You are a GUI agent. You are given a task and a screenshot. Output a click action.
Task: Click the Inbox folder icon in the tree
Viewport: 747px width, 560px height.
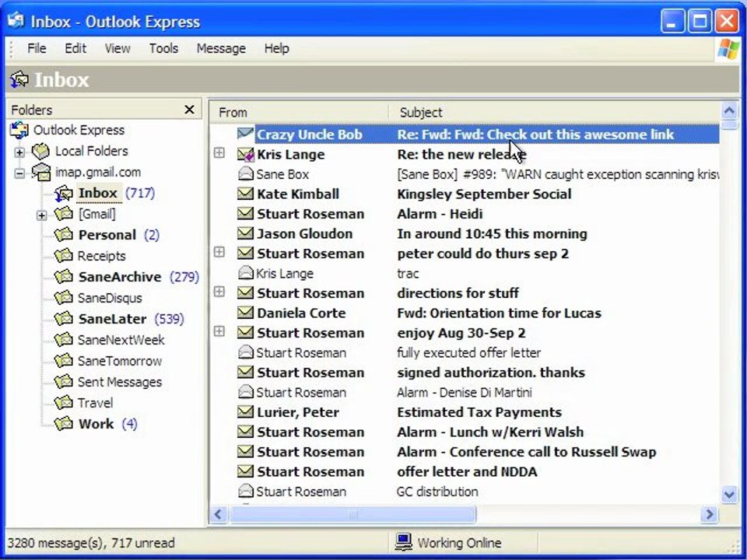(63, 193)
